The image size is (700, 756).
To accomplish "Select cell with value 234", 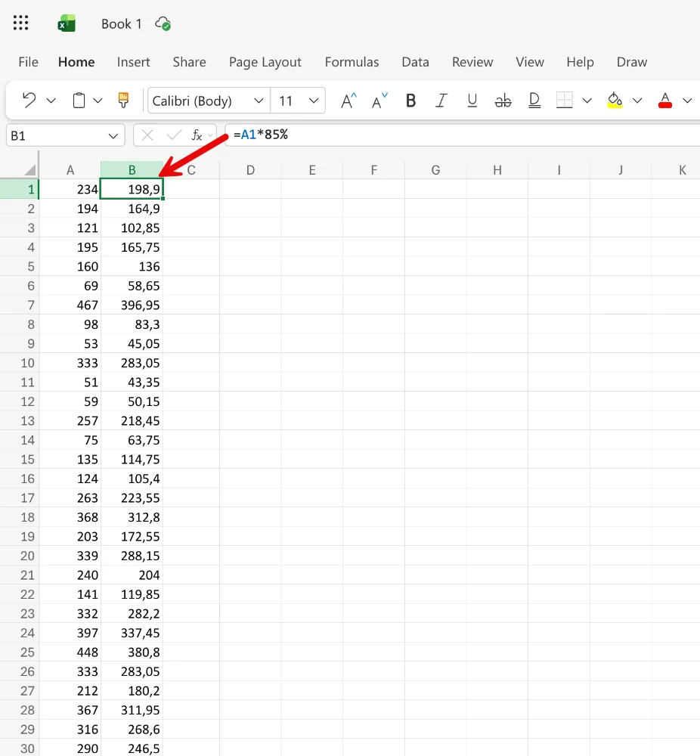I will tap(70, 188).
